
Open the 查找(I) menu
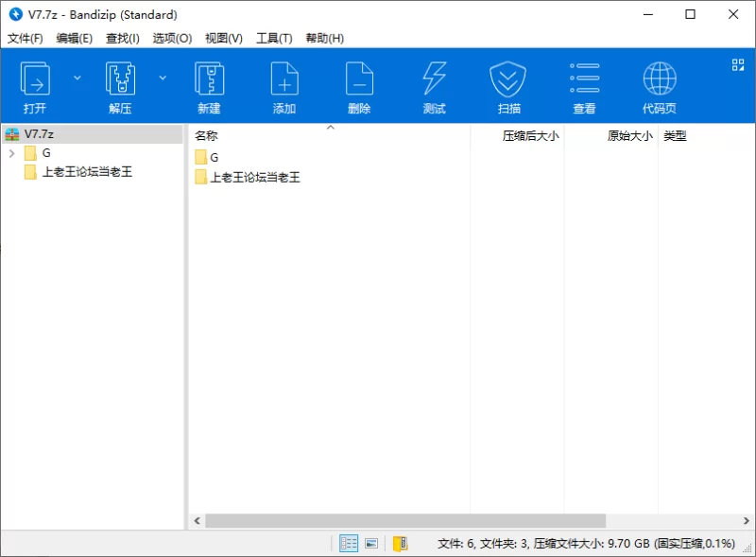click(123, 38)
